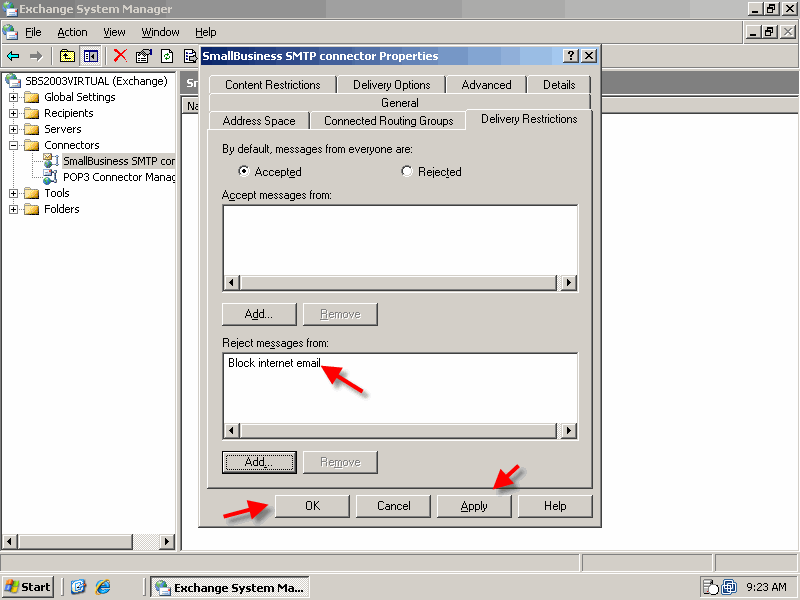Switch to the Details tab
Image resolution: width=800 pixels, height=600 pixels.
pos(559,85)
